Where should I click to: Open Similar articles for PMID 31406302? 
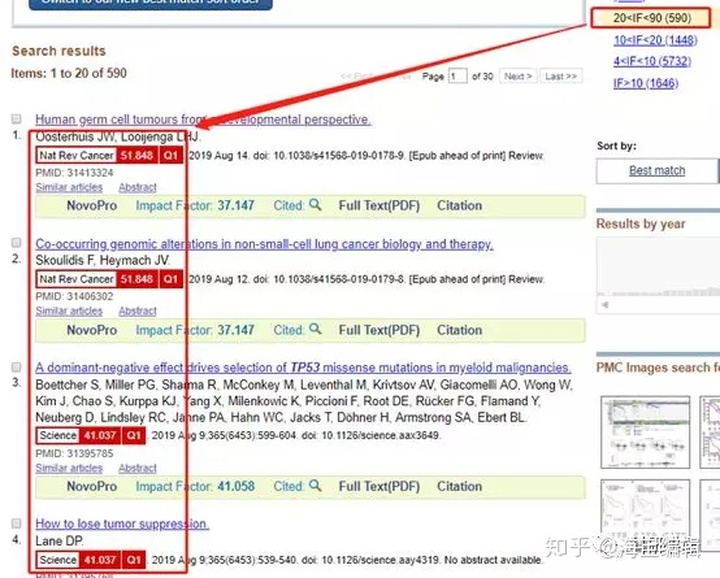pos(69,311)
